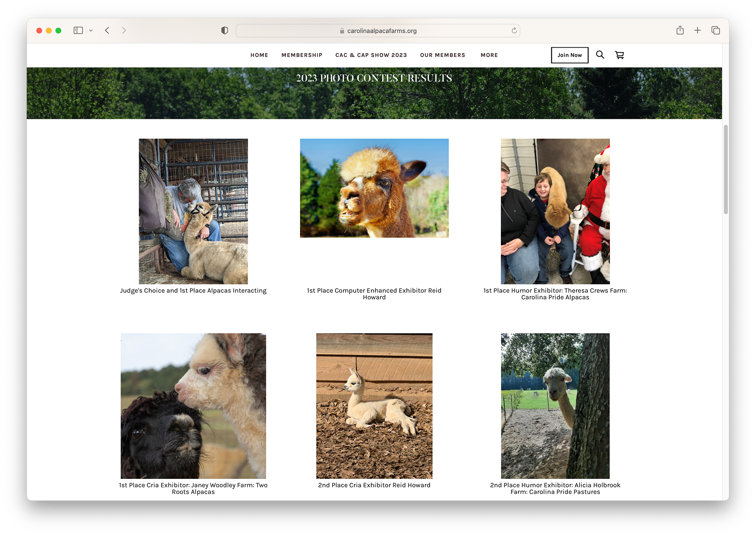The width and height of the screenshot is (756, 536).
Task: Click the Share icon in toolbar
Action: [680, 30]
